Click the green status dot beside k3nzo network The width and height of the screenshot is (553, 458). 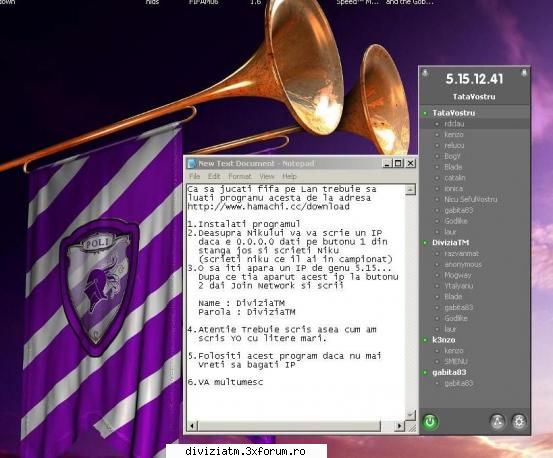point(425,340)
